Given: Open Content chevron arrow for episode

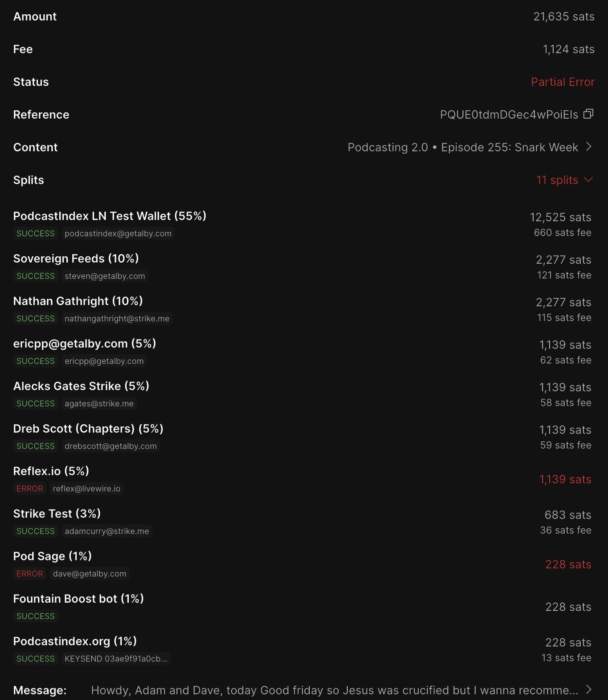Looking at the screenshot, I should (589, 147).
